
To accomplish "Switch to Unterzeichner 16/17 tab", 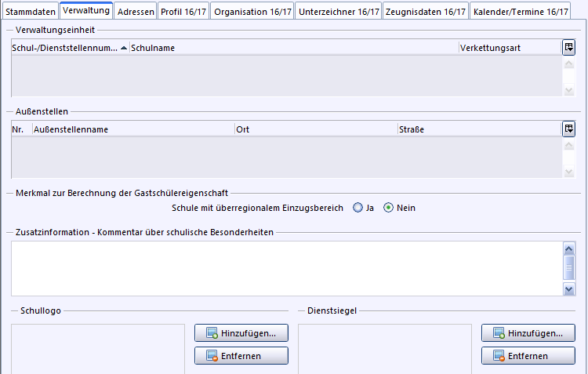I will click(339, 12).
